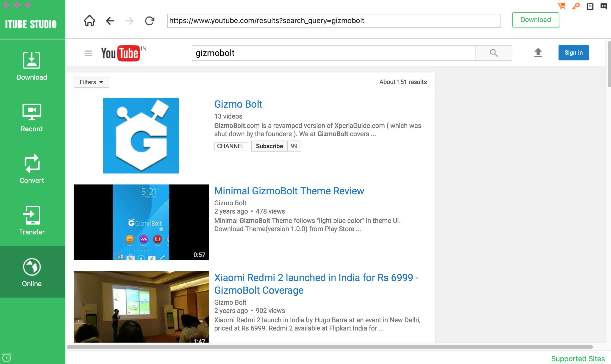Click the scheduler clock icon

click(7, 357)
